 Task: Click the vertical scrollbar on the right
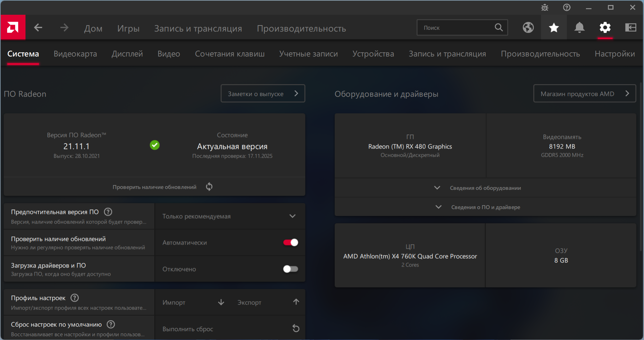pyautogui.click(x=641, y=166)
